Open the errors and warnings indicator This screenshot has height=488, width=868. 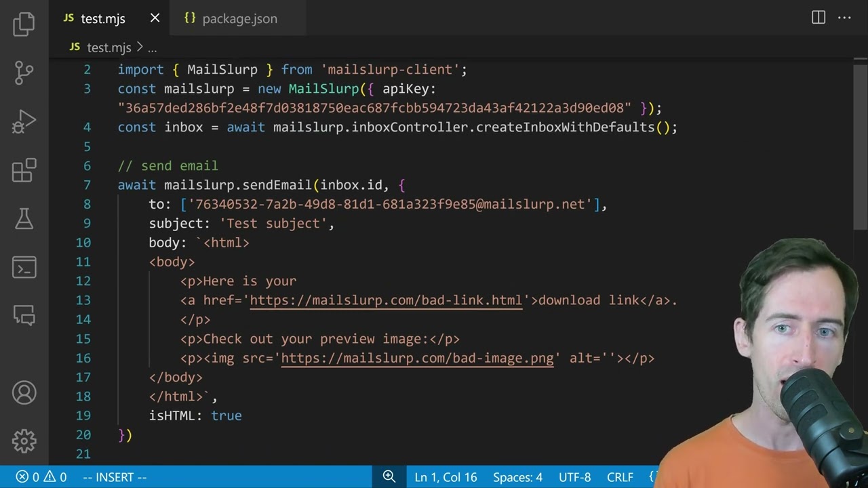pos(42,477)
